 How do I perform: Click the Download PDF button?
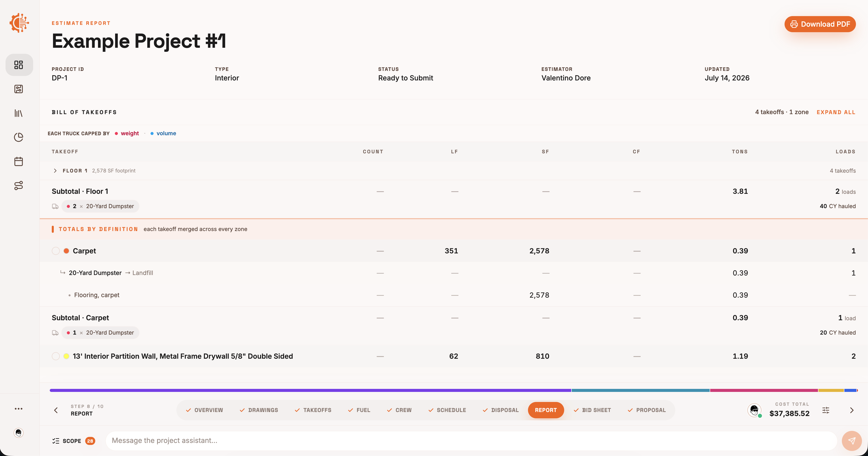click(820, 24)
